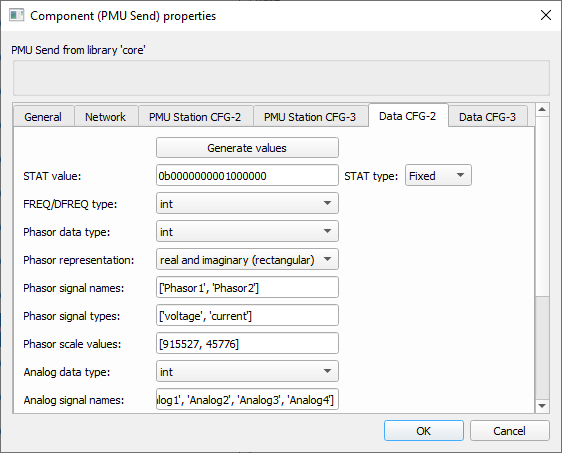Click the Generate values button
Image resolution: width=562 pixels, height=453 pixels.
[x=247, y=148]
